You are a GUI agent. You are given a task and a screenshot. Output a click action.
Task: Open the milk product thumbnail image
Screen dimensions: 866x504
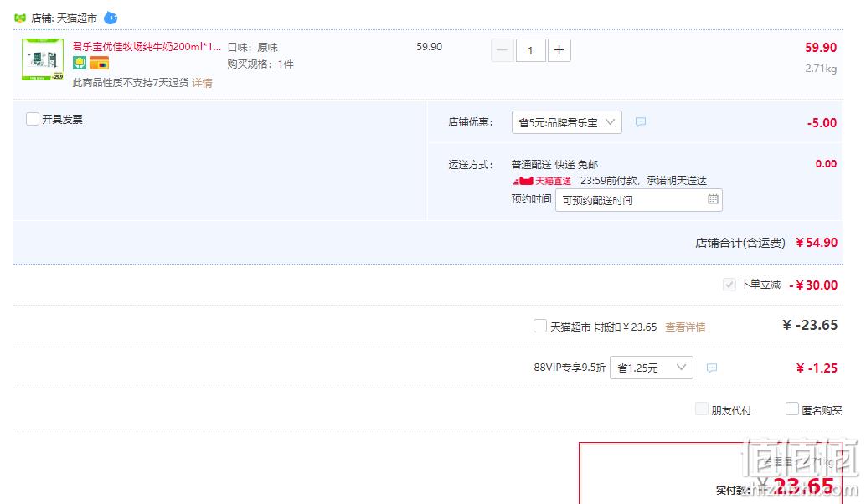pyautogui.click(x=43, y=59)
